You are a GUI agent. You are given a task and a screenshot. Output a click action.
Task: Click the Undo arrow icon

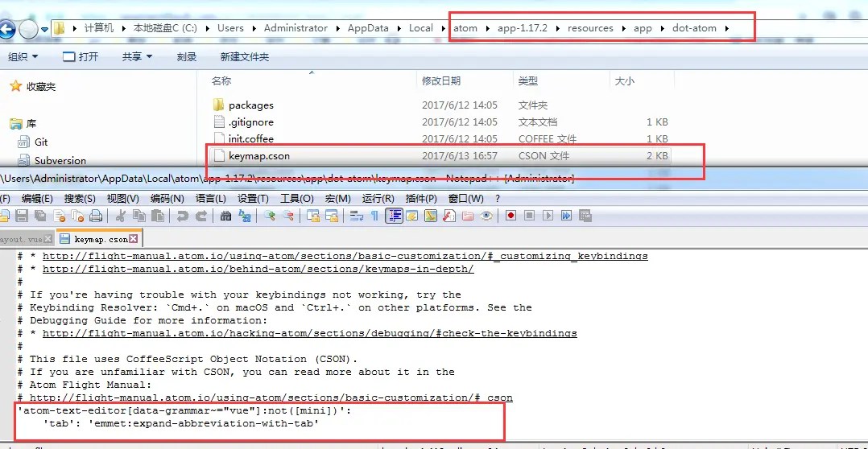pyautogui.click(x=182, y=216)
